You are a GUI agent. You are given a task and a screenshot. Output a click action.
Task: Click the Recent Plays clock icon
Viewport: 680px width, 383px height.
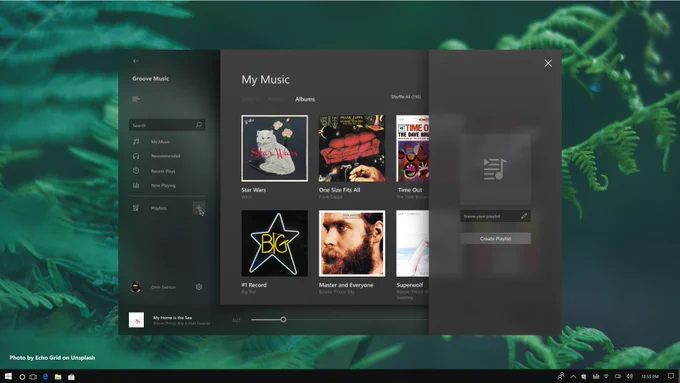136,171
